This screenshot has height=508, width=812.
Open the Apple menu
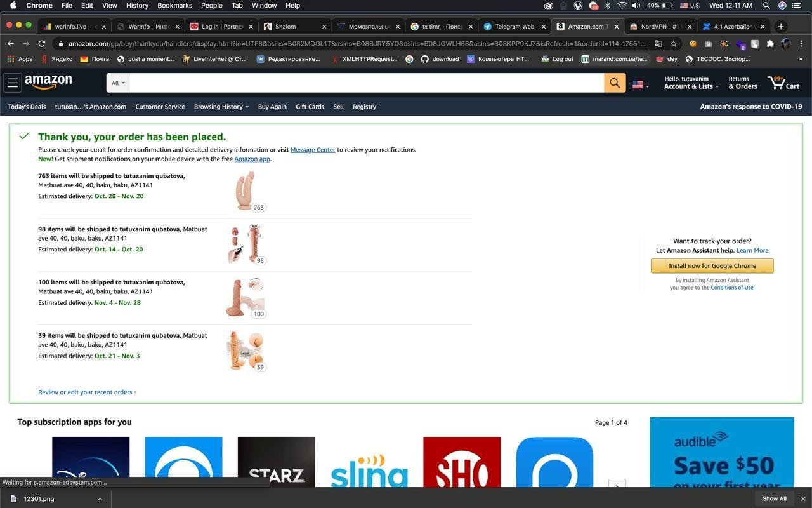pyautogui.click(x=13, y=5)
